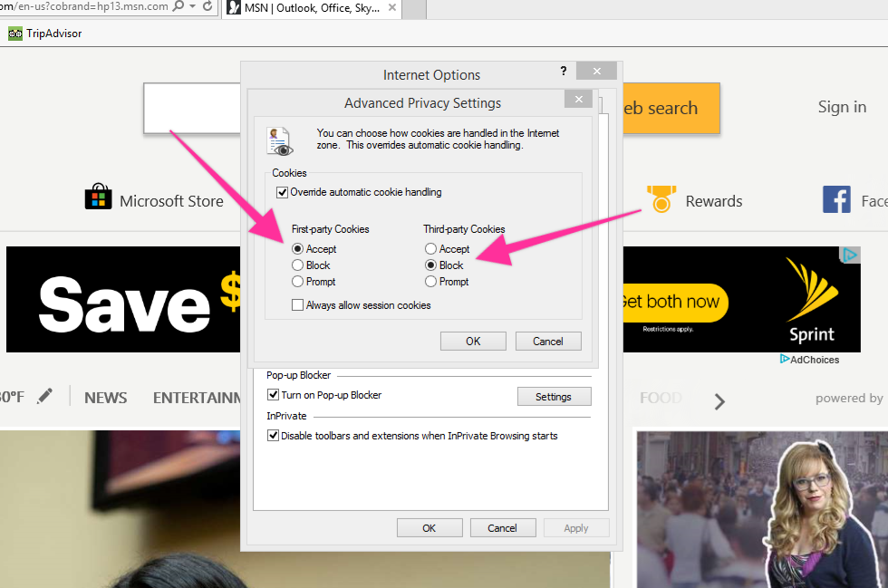Open Pop-up Blocker Settings button
Viewport: 888px width, 588px height.
554,397
